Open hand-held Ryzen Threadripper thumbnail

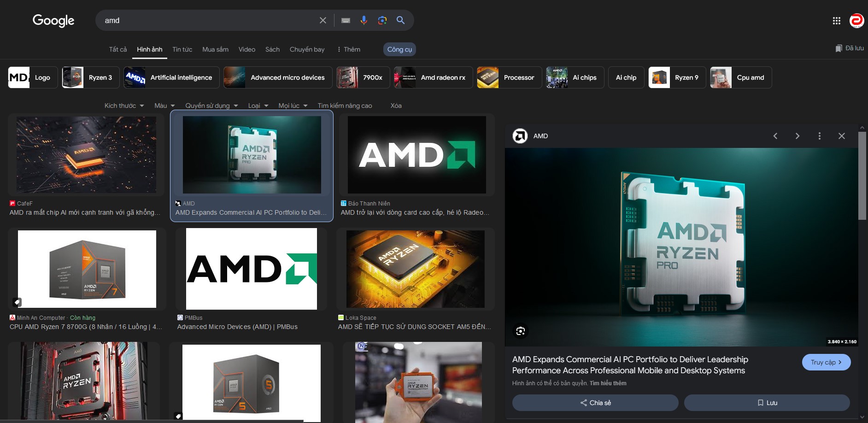(x=418, y=382)
